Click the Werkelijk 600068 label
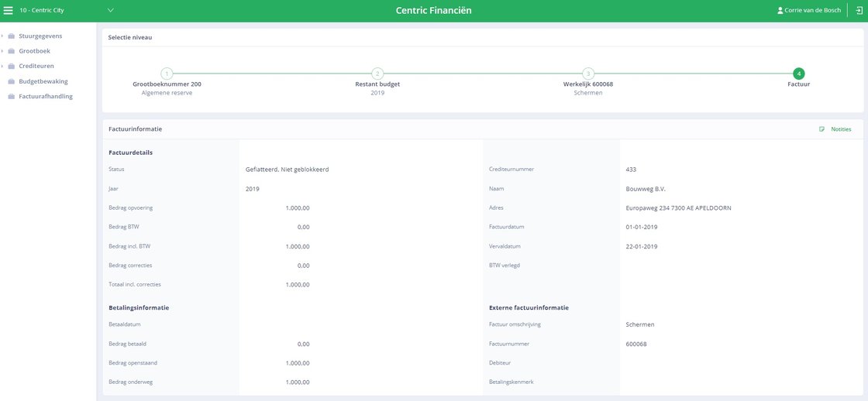The width and height of the screenshot is (868, 401). click(x=588, y=84)
